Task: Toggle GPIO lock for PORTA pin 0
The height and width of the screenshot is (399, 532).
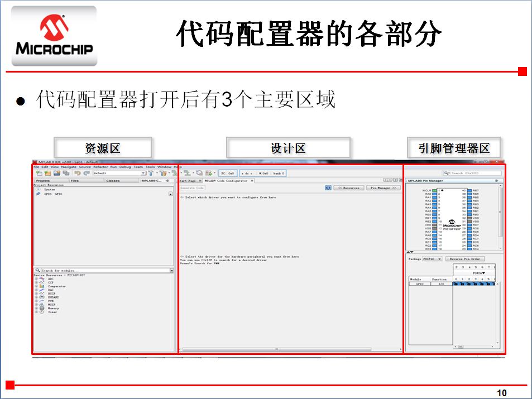Action: pyautogui.click(x=456, y=284)
